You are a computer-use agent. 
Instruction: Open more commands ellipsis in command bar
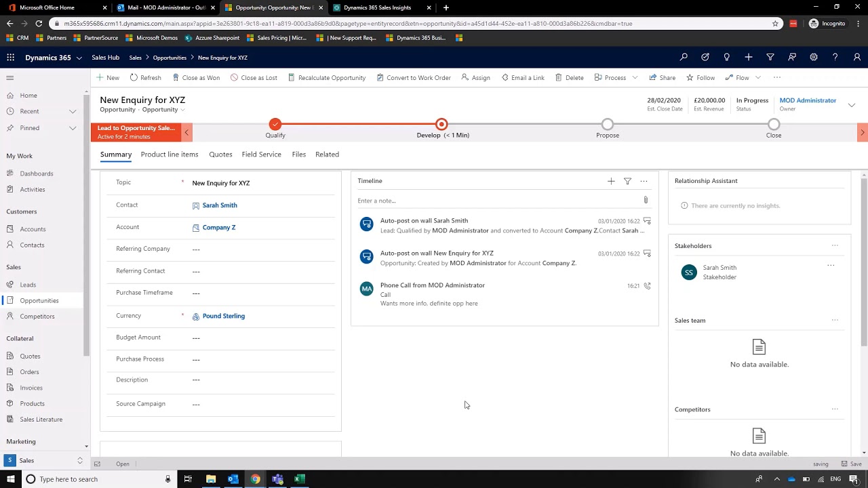click(777, 77)
